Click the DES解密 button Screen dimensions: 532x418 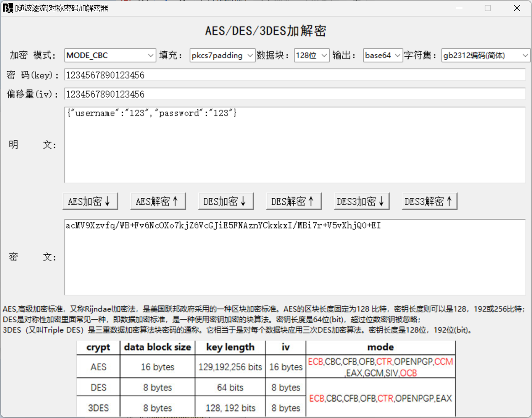click(x=293, y=201)
